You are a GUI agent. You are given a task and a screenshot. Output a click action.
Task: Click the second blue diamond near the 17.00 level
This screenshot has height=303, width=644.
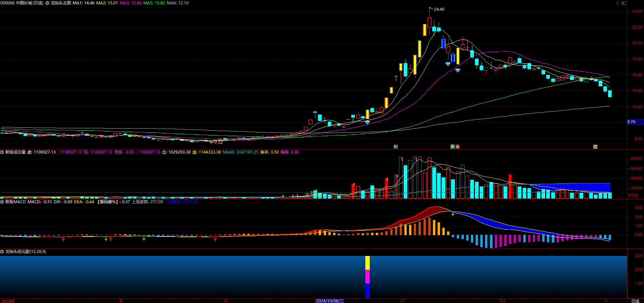tap(458, 70)
